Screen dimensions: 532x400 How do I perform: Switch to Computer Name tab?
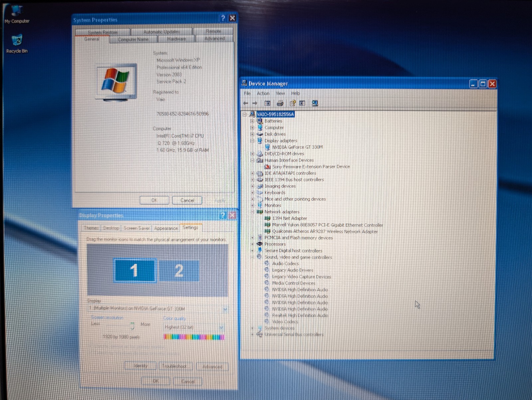coord(133,39)
